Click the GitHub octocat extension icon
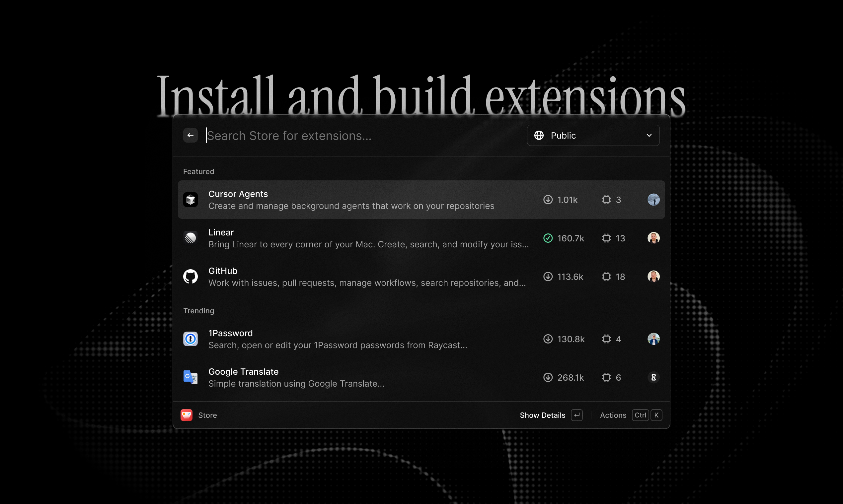The height and width of the screenshot is (504, 843). [x=191, y=277]
